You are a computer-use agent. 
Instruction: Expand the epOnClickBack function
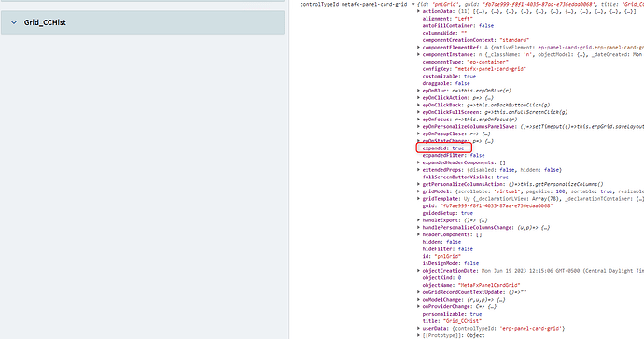click(418, 105)
